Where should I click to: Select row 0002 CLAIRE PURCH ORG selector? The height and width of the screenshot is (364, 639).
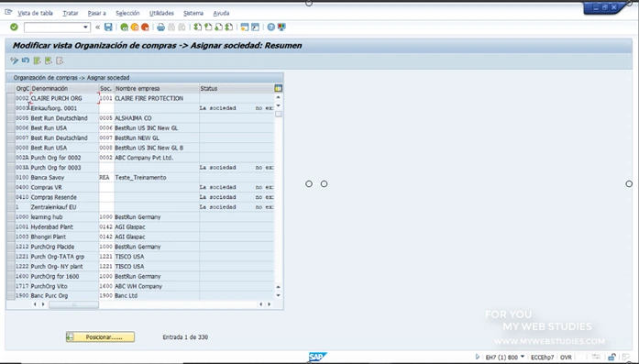[11, 98]
